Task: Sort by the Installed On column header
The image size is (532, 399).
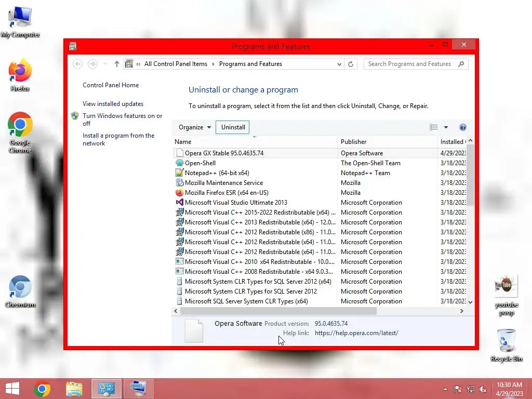Action: tap(453, 142)
